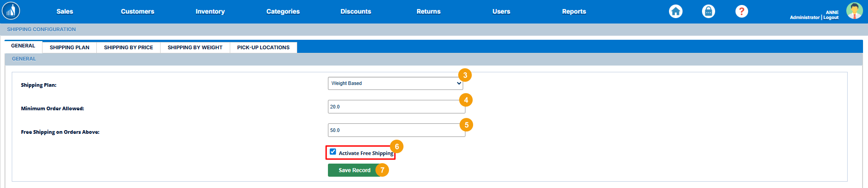
Task: Open the Inventory menu
Action: [x=210, y=11]
